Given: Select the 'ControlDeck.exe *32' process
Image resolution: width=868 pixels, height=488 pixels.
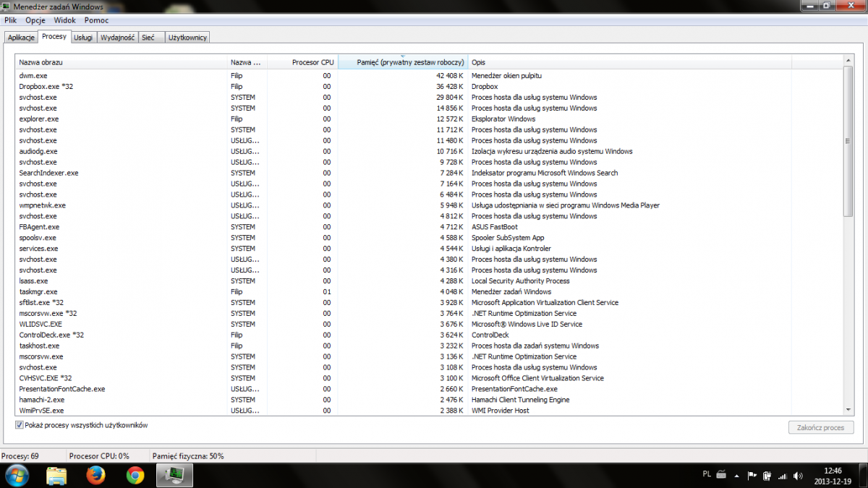Looking at the screenshot, I should tap(430, 335).
